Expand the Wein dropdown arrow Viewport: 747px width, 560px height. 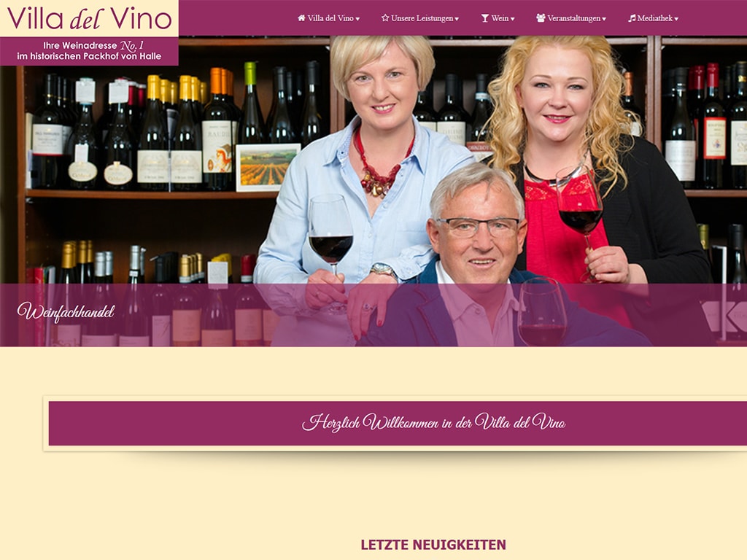513,19
